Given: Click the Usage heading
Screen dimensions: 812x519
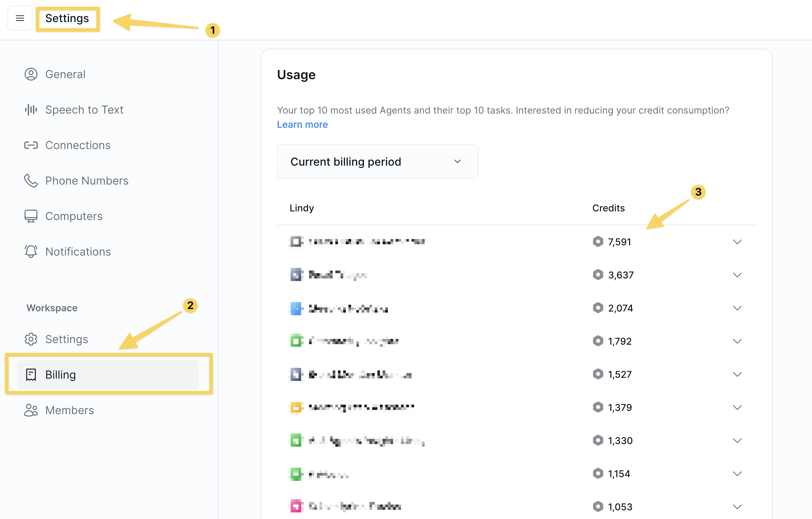Looking at the screenshot, I should (296, 75).
